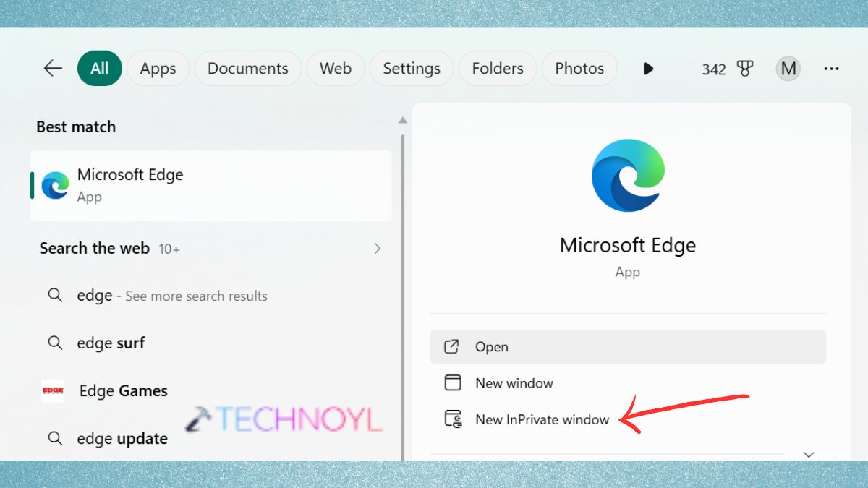Open Microsoft Edge via the Open action
Image resolution: width=868 pixels, height=488 pixels.
(628, 347)
